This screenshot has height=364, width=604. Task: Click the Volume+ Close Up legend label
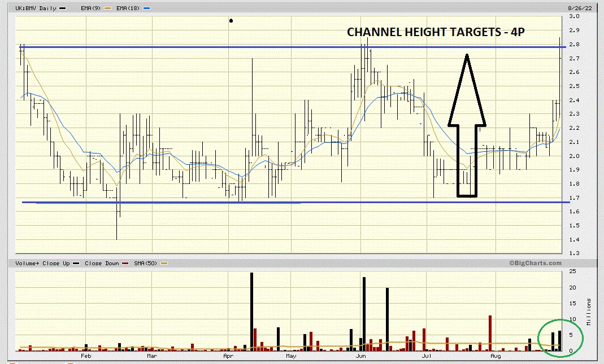click(x=42, y=263)
